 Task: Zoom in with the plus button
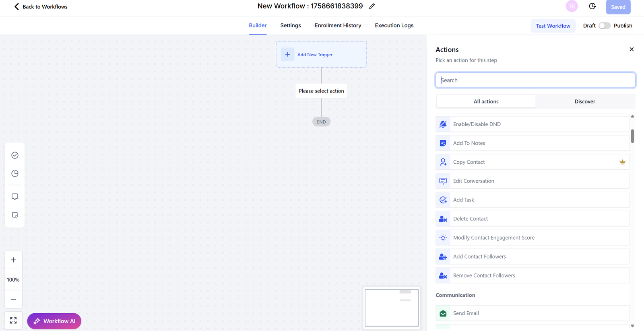[13, 260]
